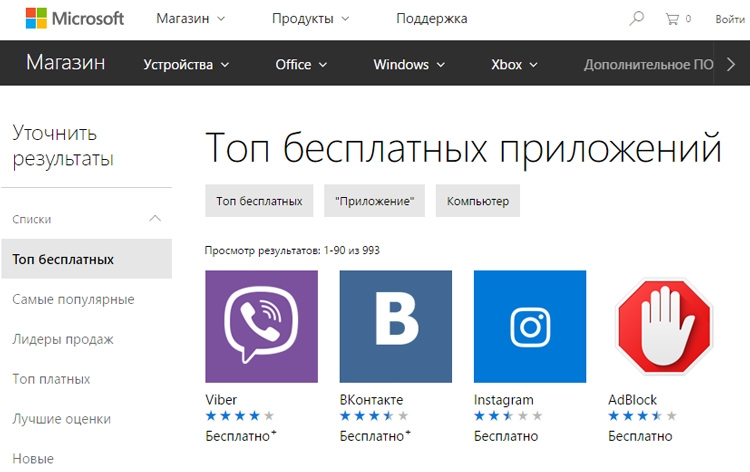Expand the Office dropdown
Image resolution: width=750 pixels, height=472 pixels.
tap(301, 65)
